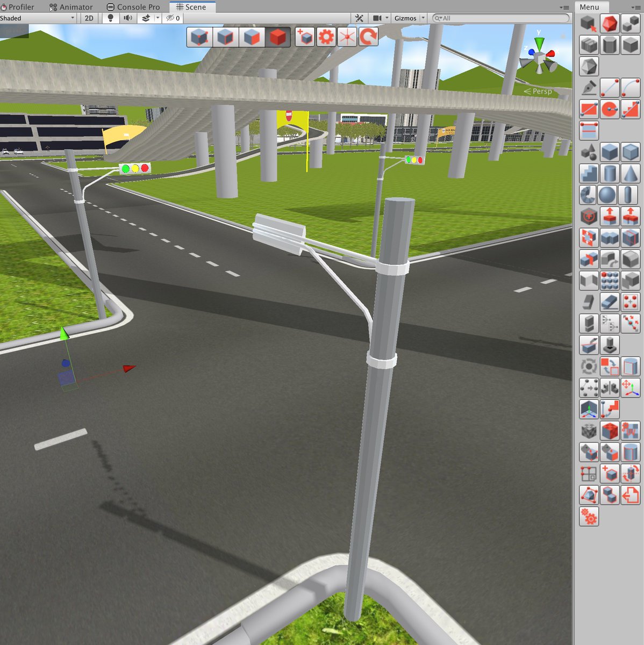Click the scene search field

[495, 18]
